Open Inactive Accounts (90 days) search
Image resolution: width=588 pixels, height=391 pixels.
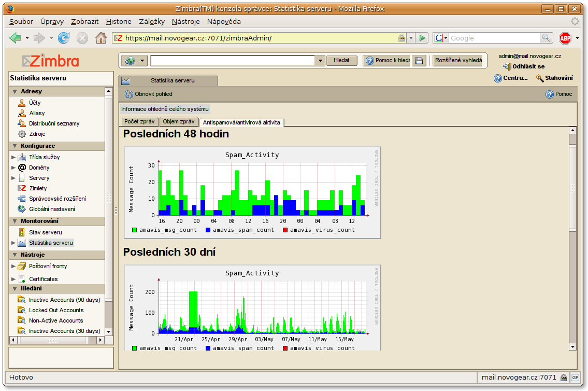[65, 300]
